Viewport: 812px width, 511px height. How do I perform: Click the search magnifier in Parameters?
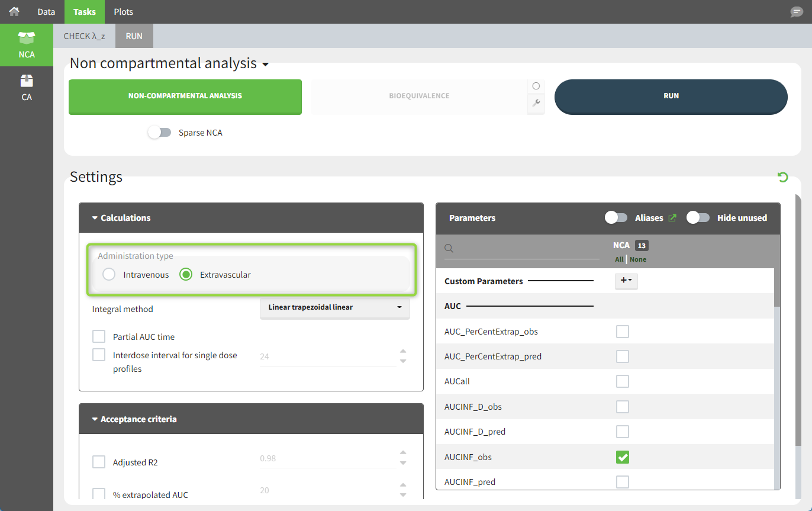point(449,249)
